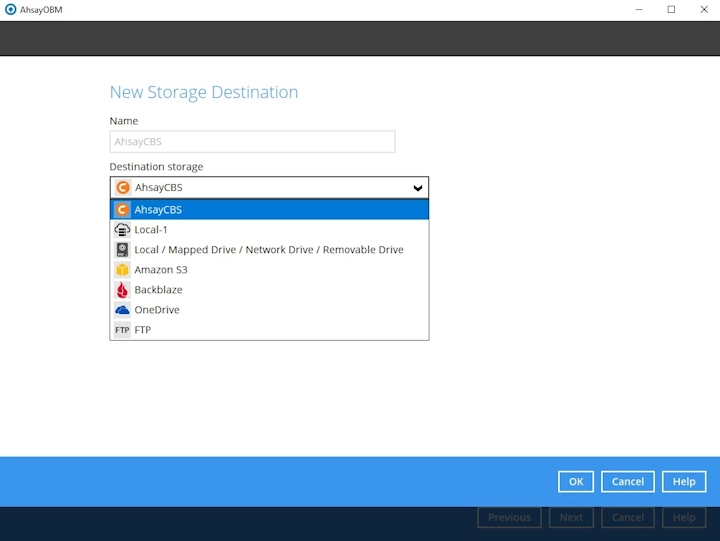Viewport: 720px width, 541px height.
Task: Choose Backblaze as destination storage
Action: (x=270, y=290)
